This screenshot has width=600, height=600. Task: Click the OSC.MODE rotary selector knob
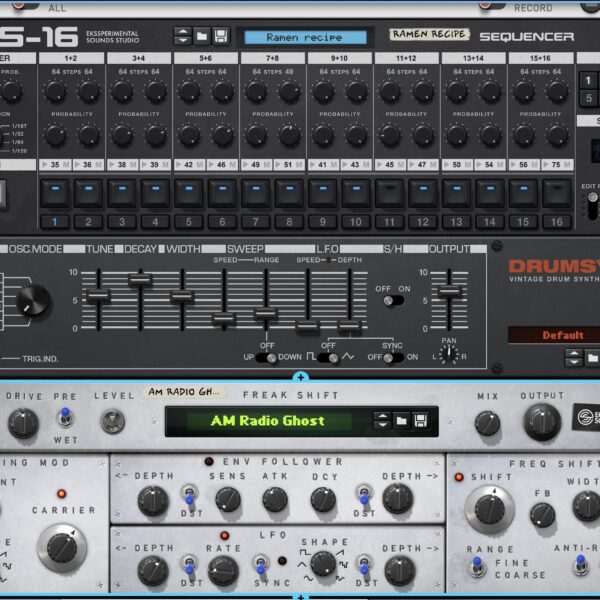pos(33,301)
